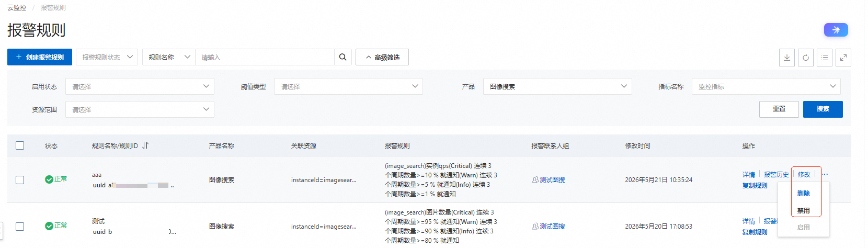Collapse the 高级筛选 panel
Image resolution: width=868 pixels, height=248 pixels.
(x=382, y=57)
